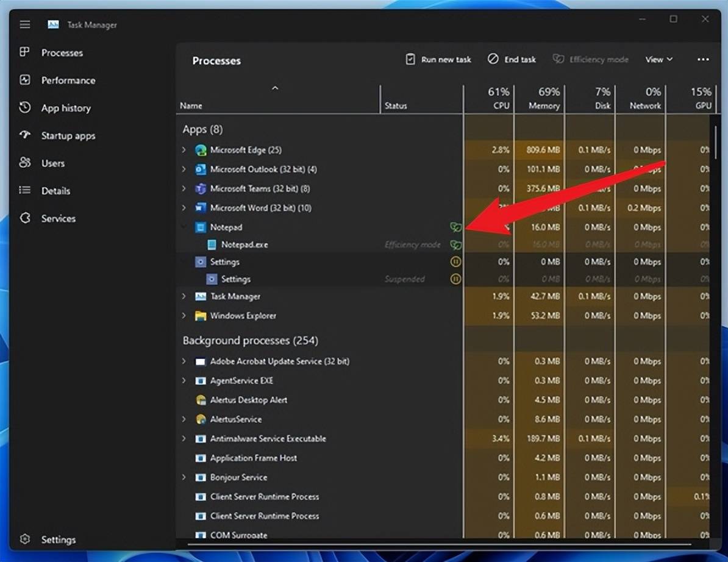
Task: Open the Processes page in the sidebar
Action: click(62, 53)
